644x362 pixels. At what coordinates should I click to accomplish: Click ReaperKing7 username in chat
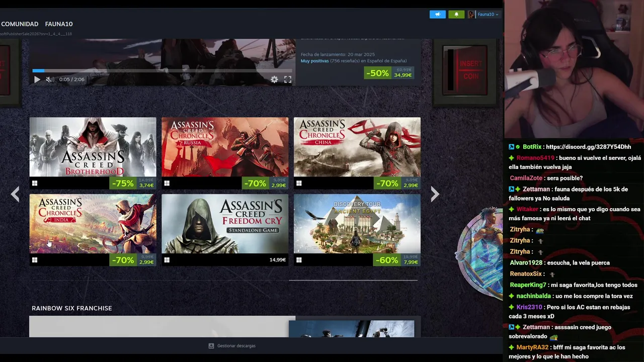point(528,285)
